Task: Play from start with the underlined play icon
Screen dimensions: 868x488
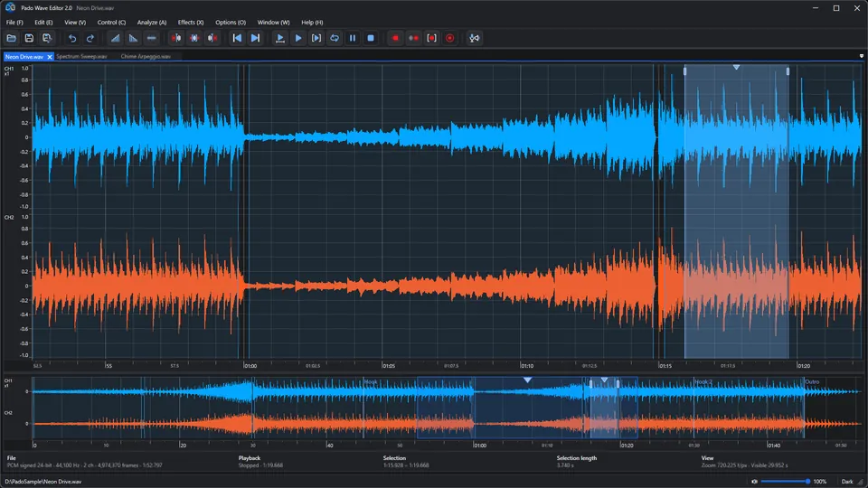Action: pos(280,38)
